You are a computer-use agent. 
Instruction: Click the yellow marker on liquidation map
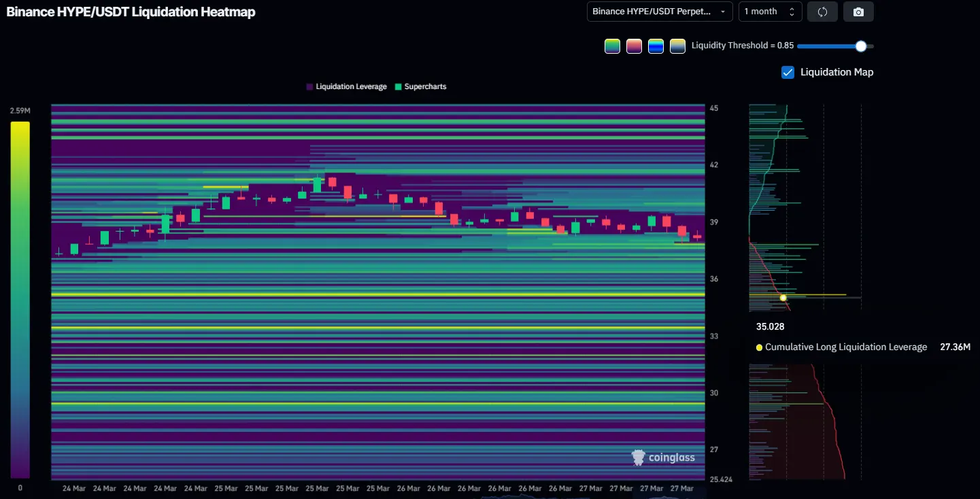(x=783, y=298)
